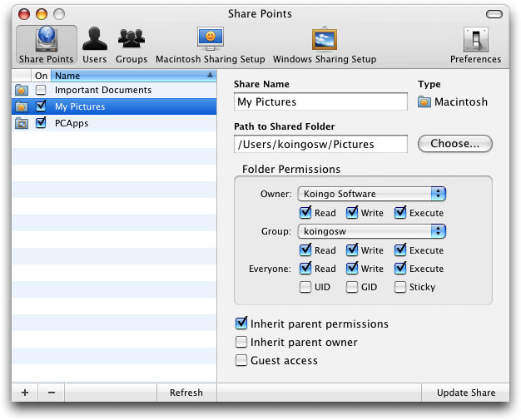Enable the GID checkbox
The height and width of the screenshot is (420, 521).
tap(352, 287)
